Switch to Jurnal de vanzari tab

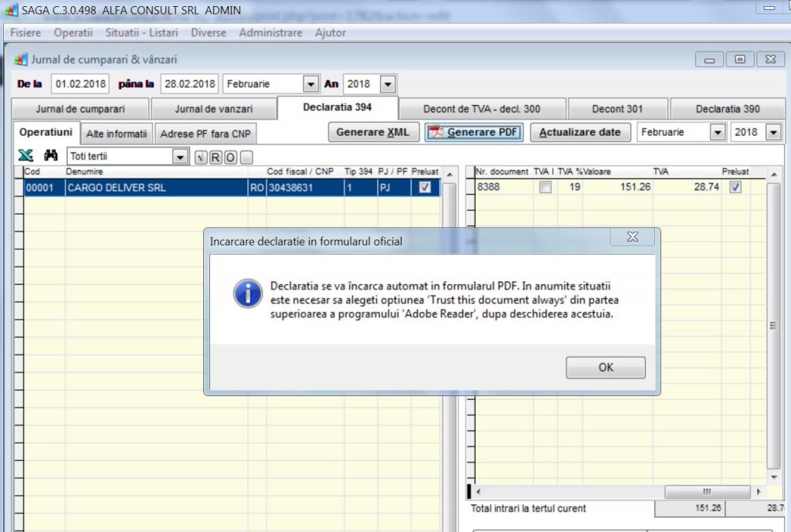(x=213, y=109)
